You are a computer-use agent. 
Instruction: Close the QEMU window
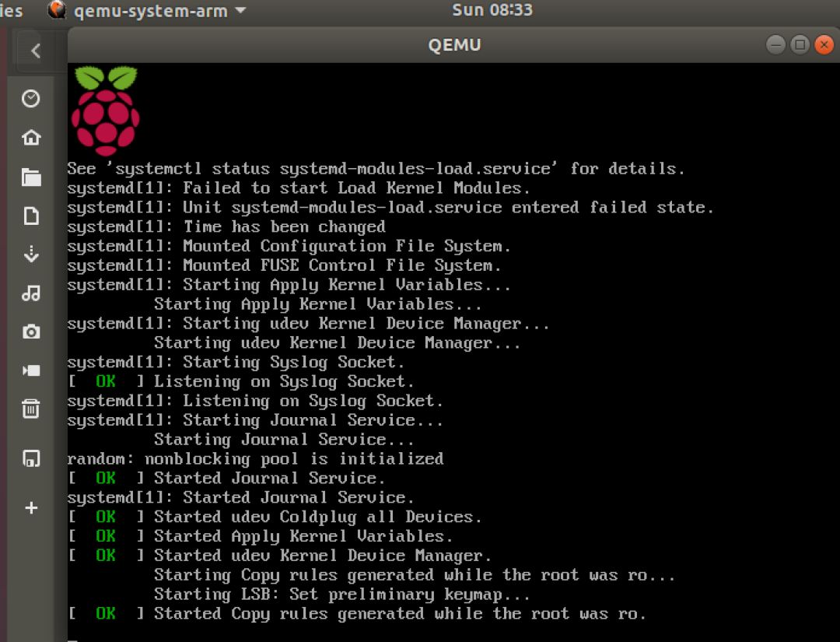click(x=824, y=44)
